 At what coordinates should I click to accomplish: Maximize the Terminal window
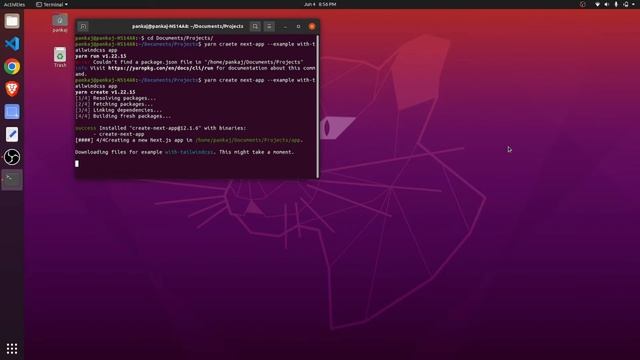pyautogui.click(x=298, y=27)
